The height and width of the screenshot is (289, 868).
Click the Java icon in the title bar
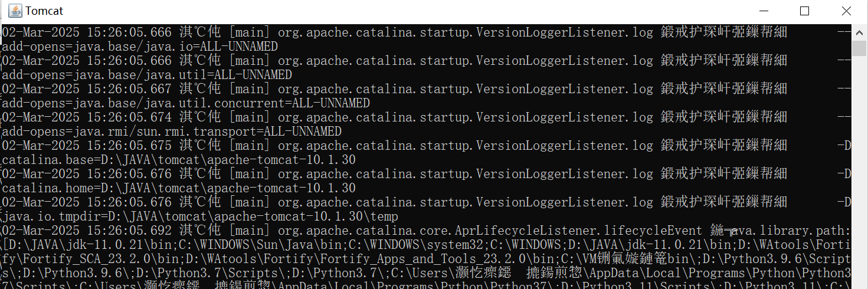(x=15, y=11)
